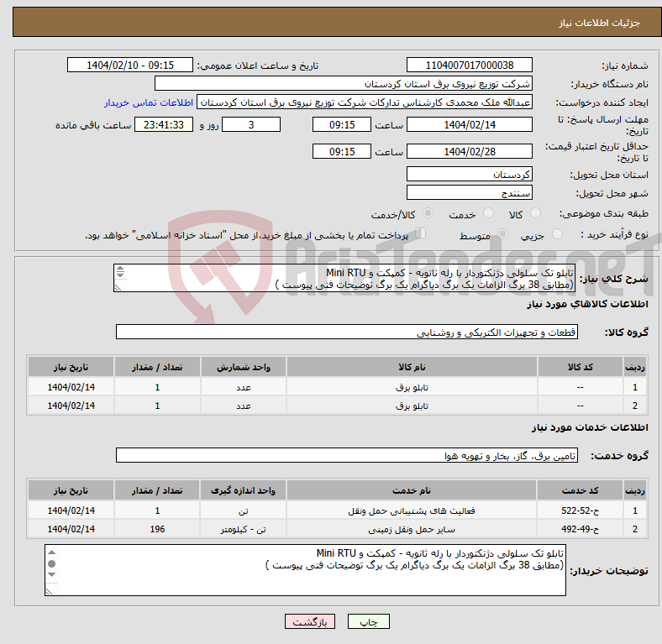Image resolution: width=662 pixels, height=644 pixels.
Task: Select the کالا/خدمت radio button
Action: coord(428,213)
